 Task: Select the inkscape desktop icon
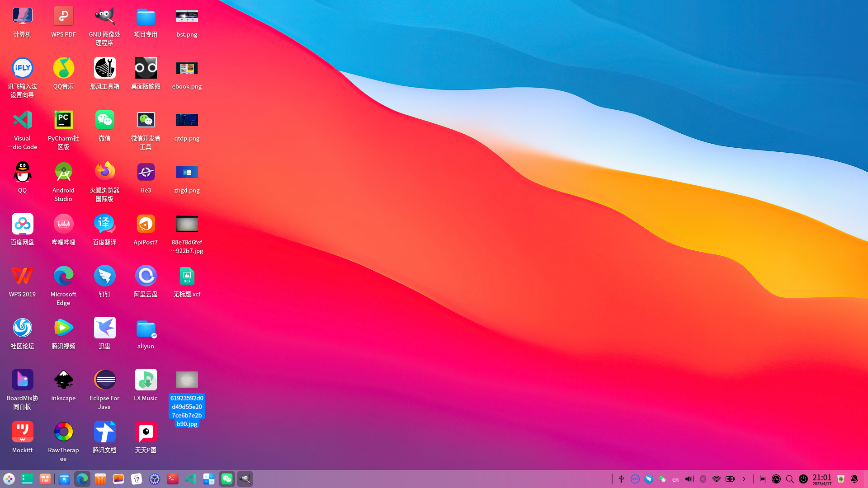[63, 380]
